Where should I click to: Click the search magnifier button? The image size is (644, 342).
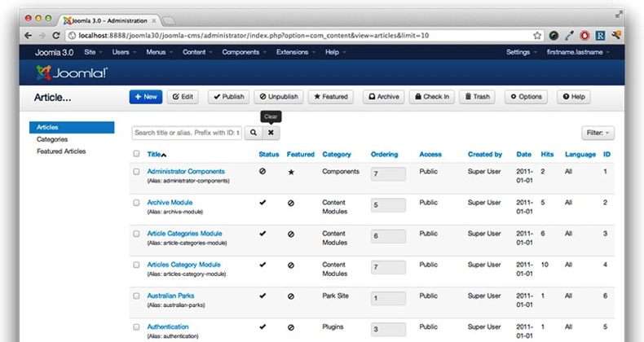tap(254, 133)
